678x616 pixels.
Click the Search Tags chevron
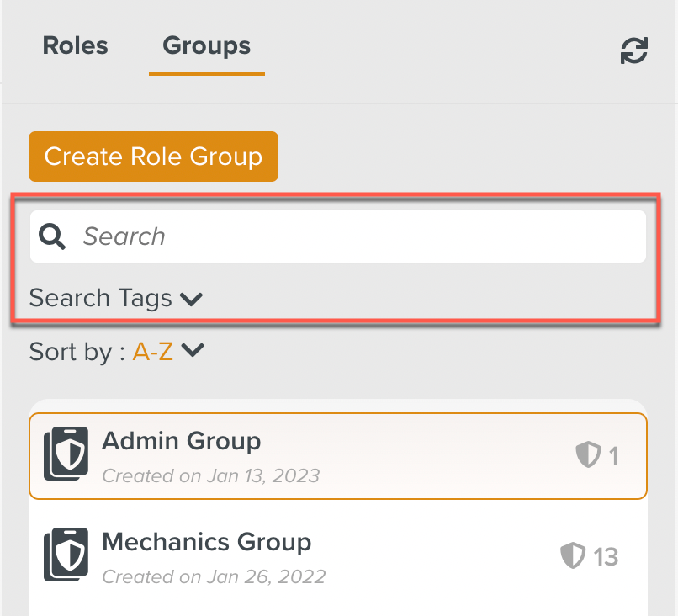191,299
